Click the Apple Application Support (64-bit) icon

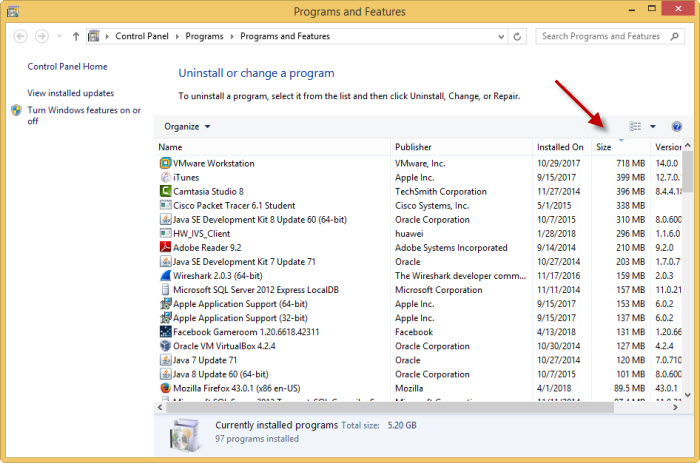click(165, 304)
